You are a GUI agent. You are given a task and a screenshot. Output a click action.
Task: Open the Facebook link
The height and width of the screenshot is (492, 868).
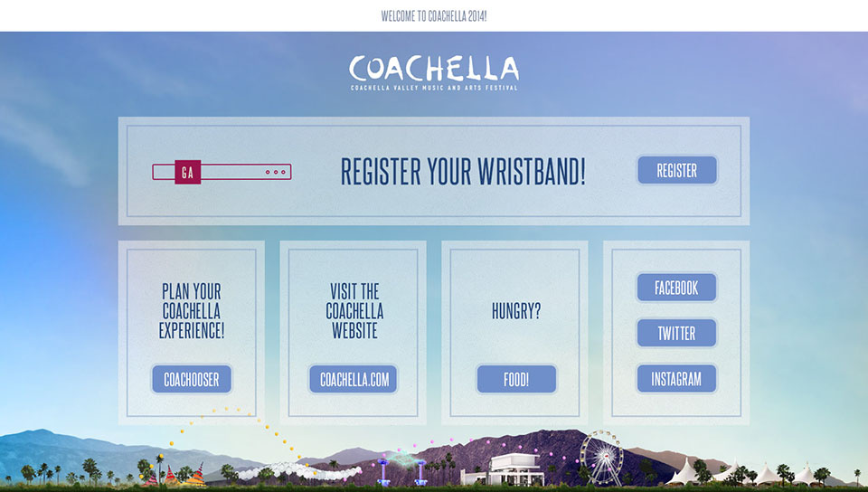tap(676, 288)
